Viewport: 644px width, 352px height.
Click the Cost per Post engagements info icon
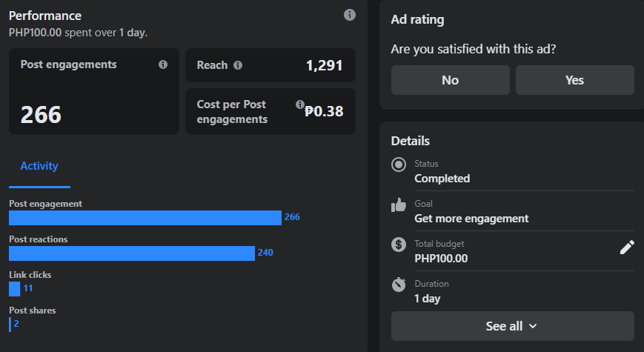coord(300,104)
